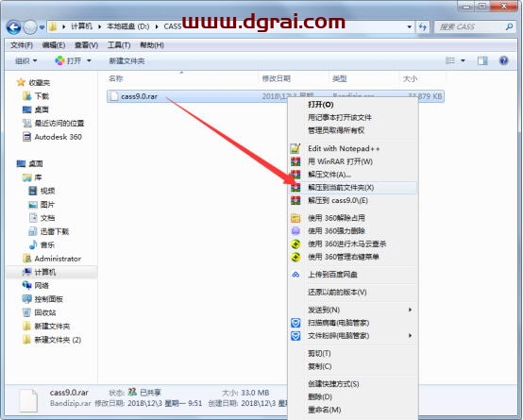Choose 使用 360解除占用

pos(353,218)
